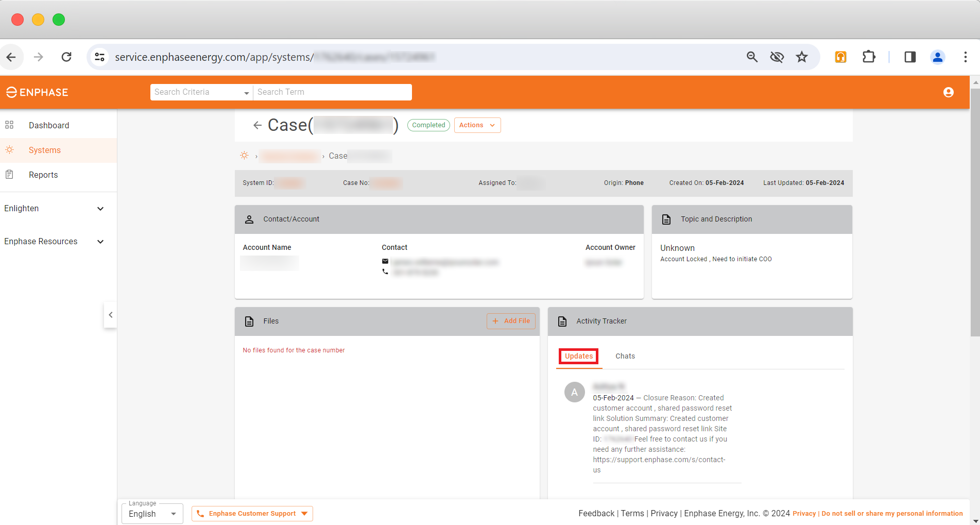Select the Dashboard grid icon in sidebar
Image resolution: width=980 pixels, height=525 pixels.
10,125
